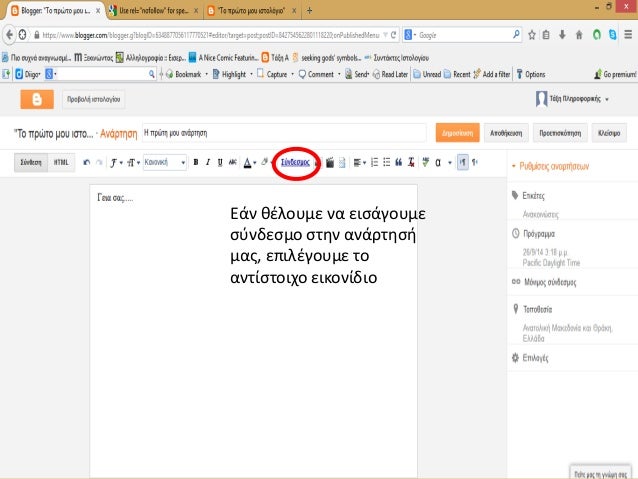Switch editor to Σύνθεση compose mode
Screen dimensions: 638x479
[x=29, y=161]
